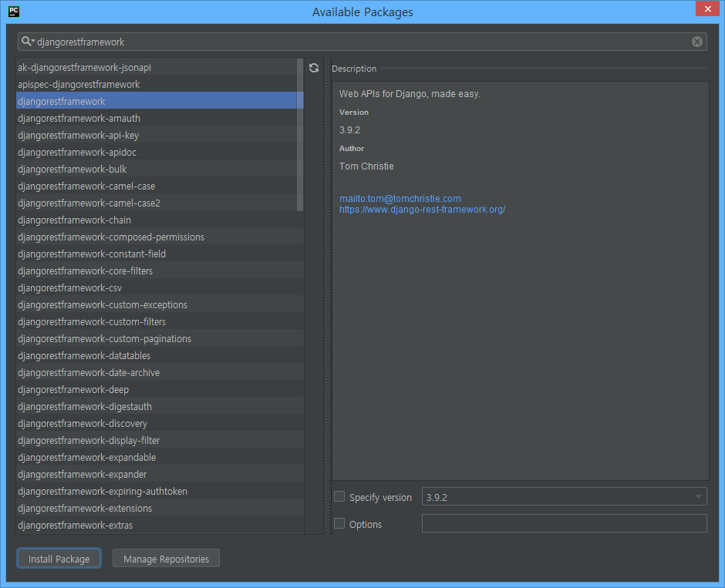The height and width of the screenshot is (588, 725).
Task: Select djangorestframework-date-archive package
Action: coord(160,372)
